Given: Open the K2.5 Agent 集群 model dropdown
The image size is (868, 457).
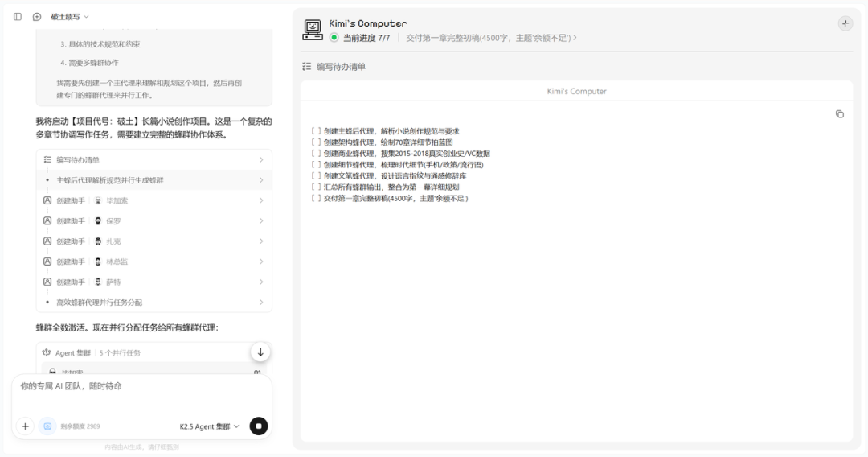Looking at the screenshot, I should 209,426.
